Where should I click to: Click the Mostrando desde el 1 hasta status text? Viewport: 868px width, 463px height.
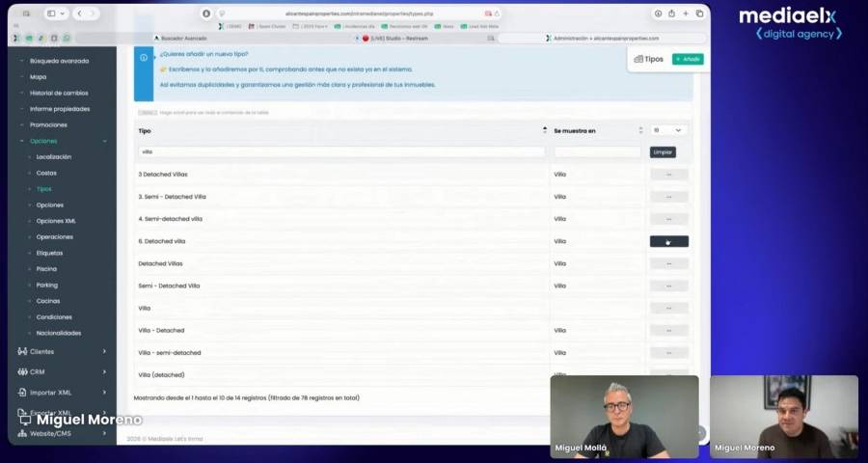[x=246, y=397]
